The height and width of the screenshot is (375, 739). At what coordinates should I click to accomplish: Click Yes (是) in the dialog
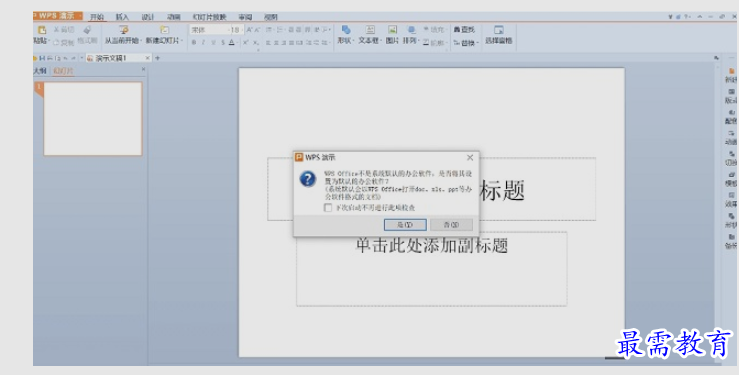[405, 225]
